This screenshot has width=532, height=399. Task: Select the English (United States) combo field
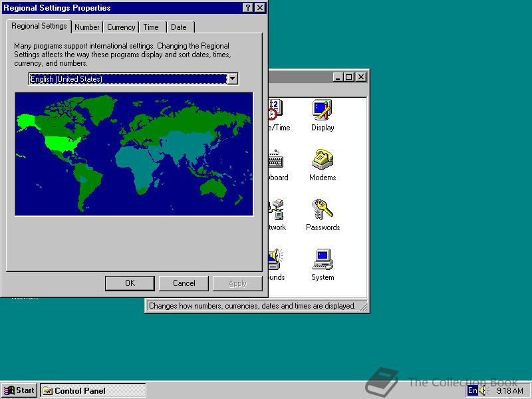(x=134, y=78)
